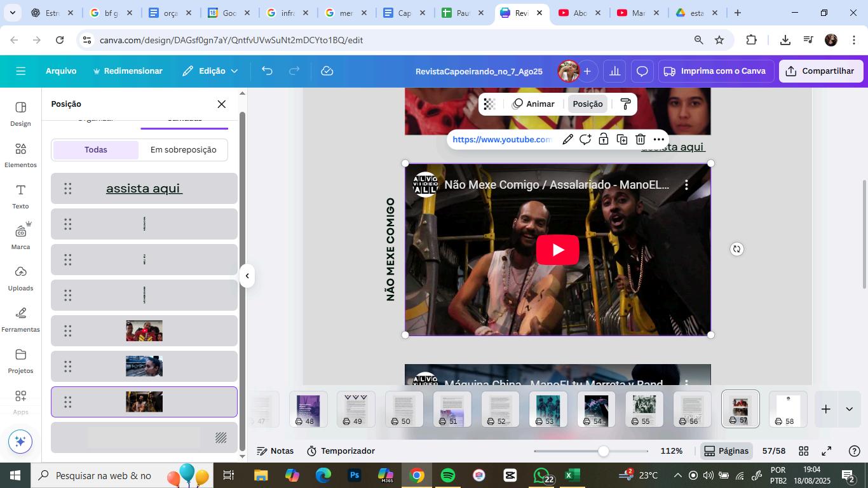Play the Não Mexe Comigo YouTube video

pos(557,250)
